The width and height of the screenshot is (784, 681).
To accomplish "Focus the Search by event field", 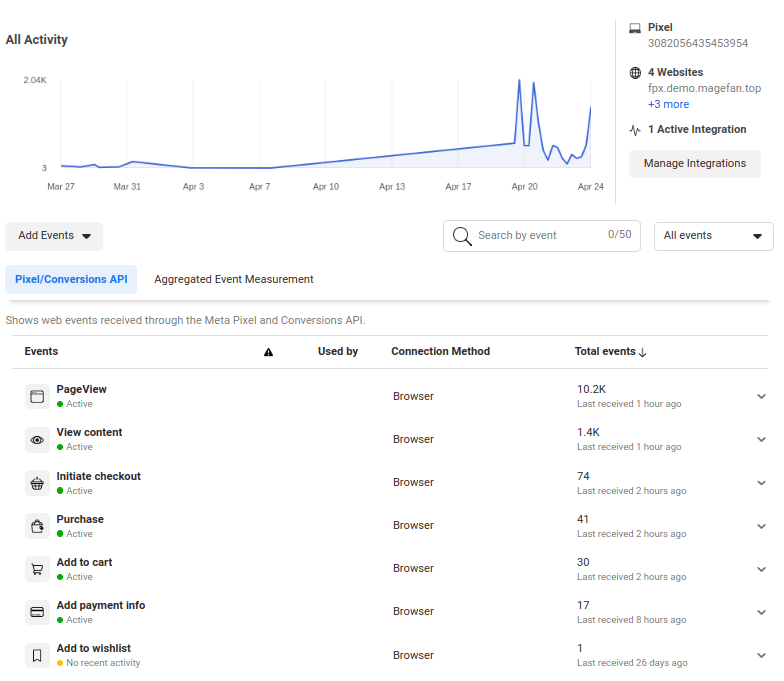I will pyautogui.click(x=542, y=236).
